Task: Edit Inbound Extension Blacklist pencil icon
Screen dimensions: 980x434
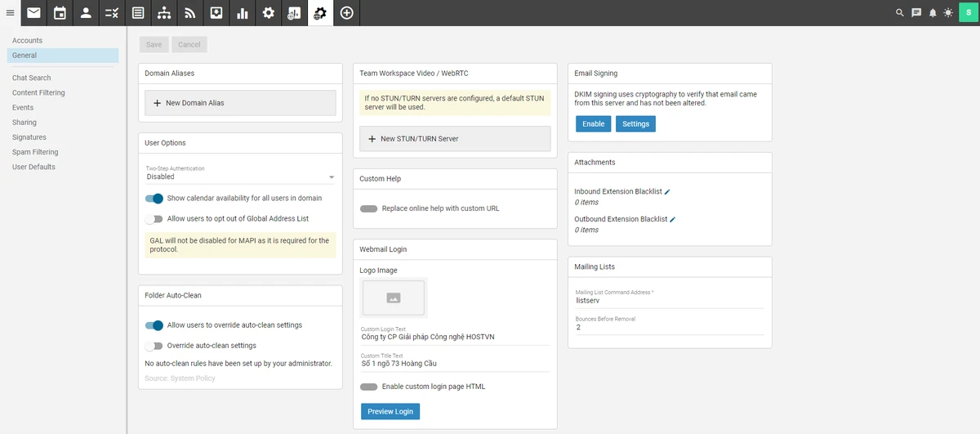Action: click(x=667, y=191)
